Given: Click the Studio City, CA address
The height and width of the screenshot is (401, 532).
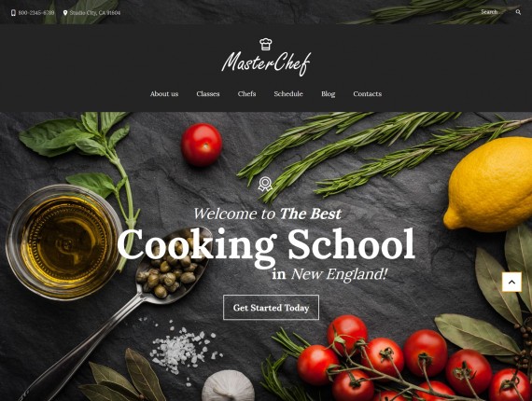Looking at the screenshot, I should (95, 13).
